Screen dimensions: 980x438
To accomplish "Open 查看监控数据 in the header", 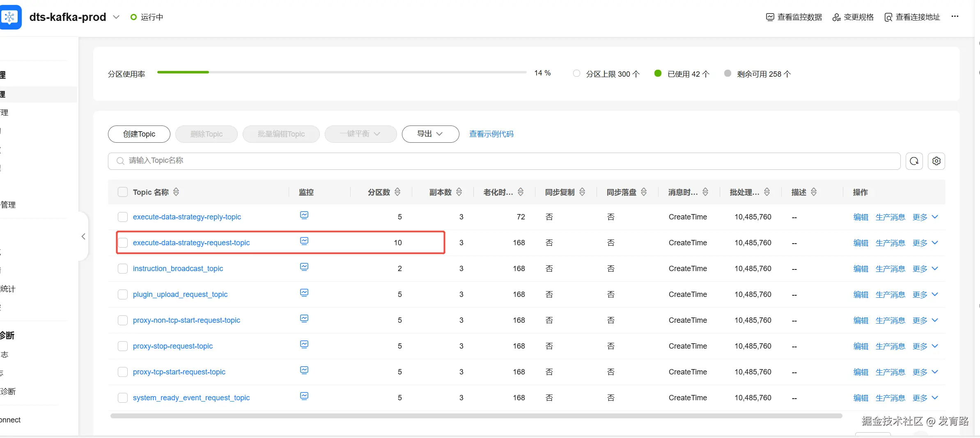I will [x=794, y=17].
